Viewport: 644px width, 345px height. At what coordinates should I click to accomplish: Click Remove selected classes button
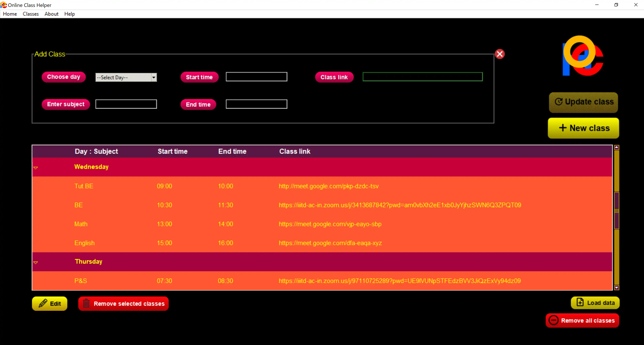point(123,303)
